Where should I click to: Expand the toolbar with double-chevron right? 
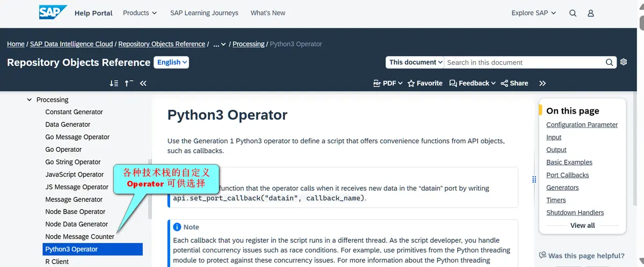click(543, 83)
